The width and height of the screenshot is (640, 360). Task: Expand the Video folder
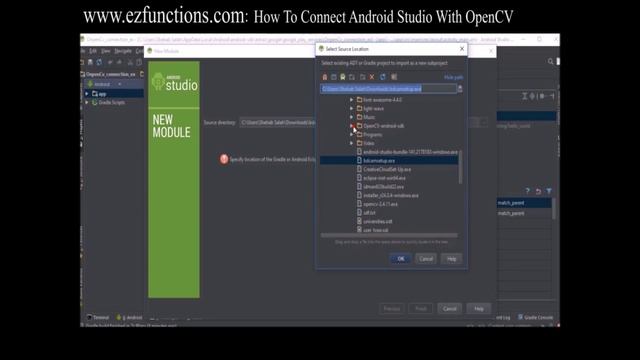pyautogui.click(x=351, y=143)
